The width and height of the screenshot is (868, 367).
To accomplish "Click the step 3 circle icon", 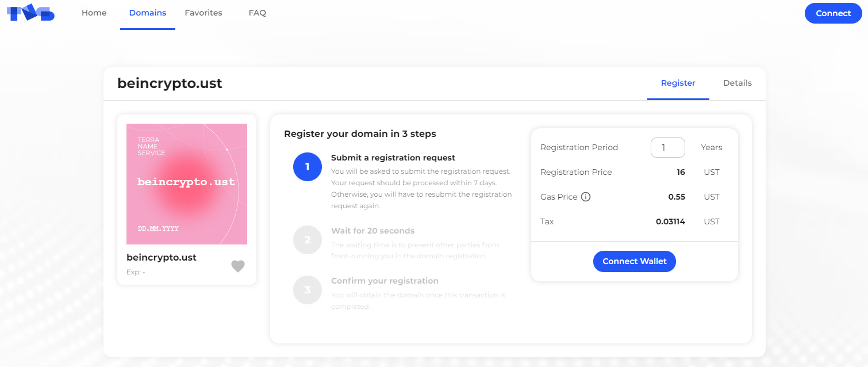I will click(307, 290).
